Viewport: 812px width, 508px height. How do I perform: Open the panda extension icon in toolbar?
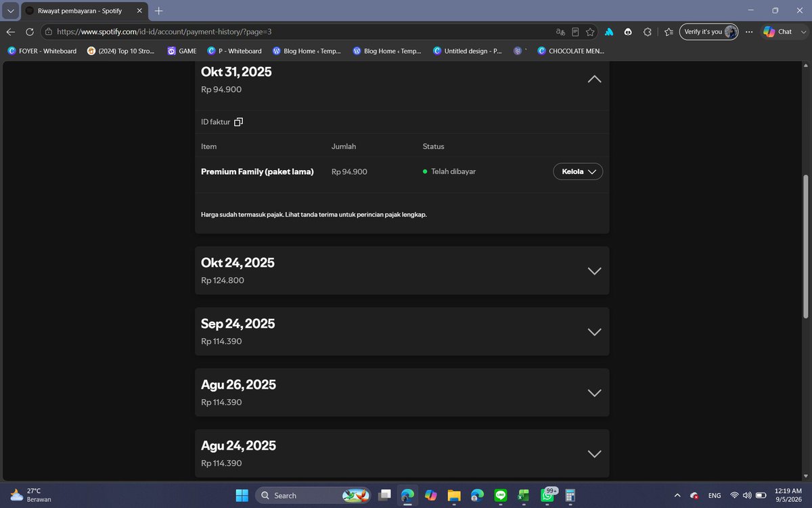click(x=628, y=32)
